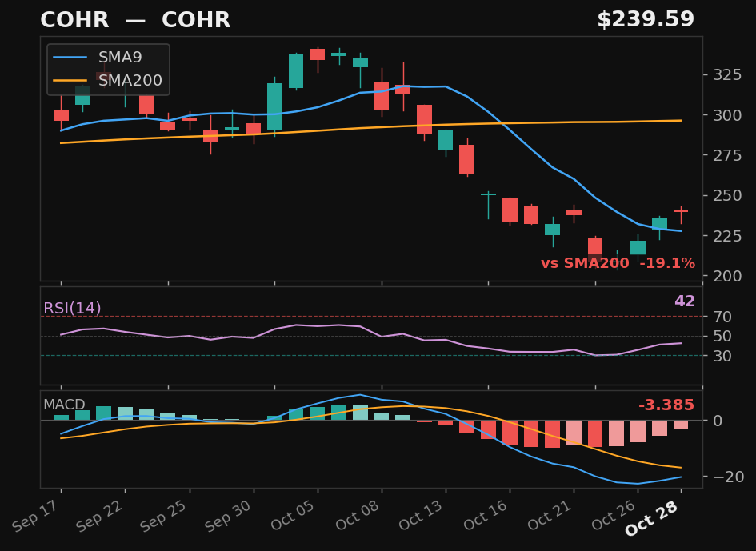Click the MACD 0 axis label
Viewport: 756px width, 551px height.
pos(718,421)
